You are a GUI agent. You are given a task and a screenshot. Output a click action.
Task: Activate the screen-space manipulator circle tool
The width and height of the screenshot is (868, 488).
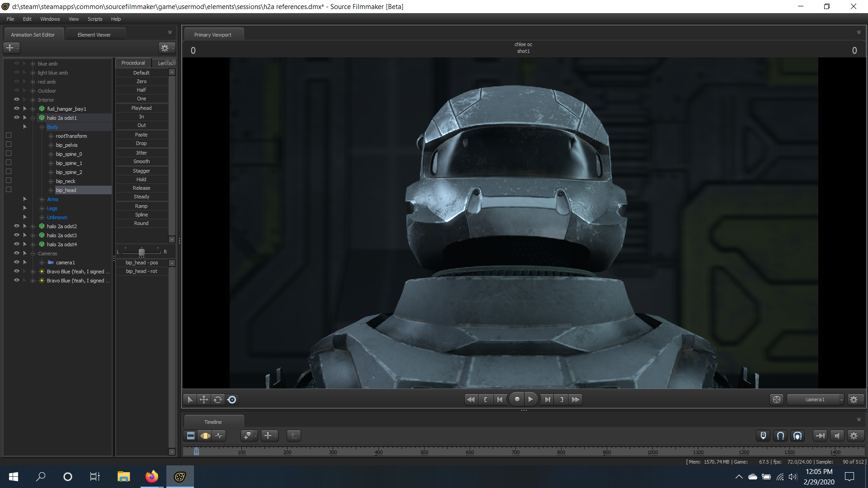click(232, 399)
